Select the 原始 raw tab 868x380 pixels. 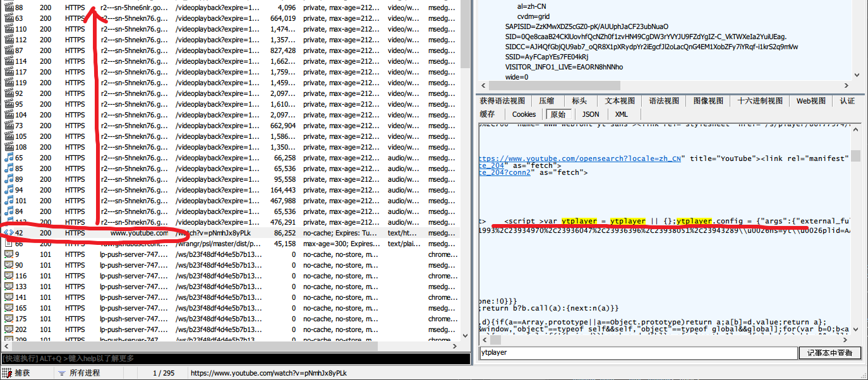[x=558, y=114]
